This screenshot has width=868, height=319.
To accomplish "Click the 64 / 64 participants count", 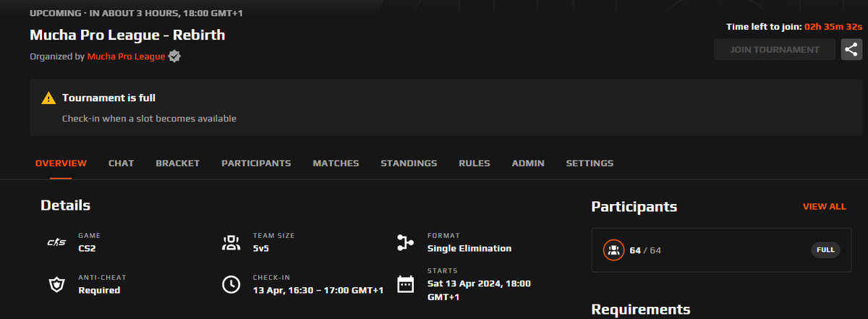I will tap(645, 250).
